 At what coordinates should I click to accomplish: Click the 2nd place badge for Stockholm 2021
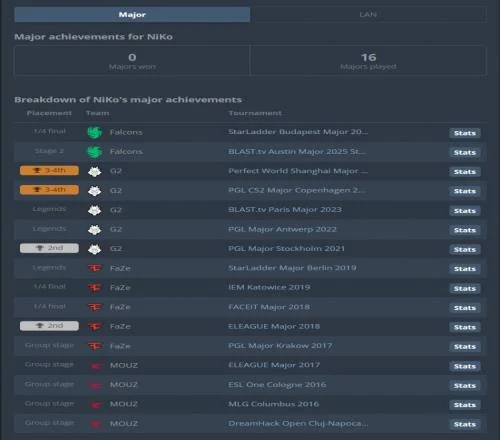pos(49,248)
